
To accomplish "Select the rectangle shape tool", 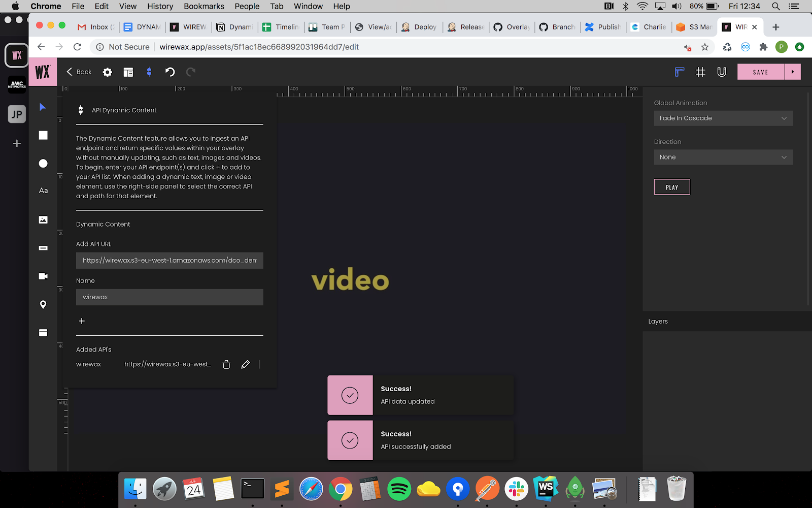I will [x=43, y=135].
